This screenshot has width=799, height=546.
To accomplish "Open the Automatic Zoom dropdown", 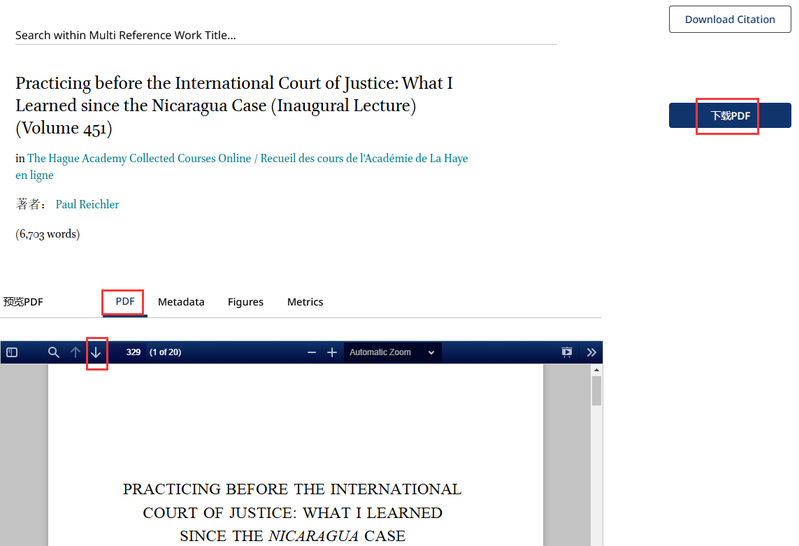I will pyautogui.click(x=391, y=353).
